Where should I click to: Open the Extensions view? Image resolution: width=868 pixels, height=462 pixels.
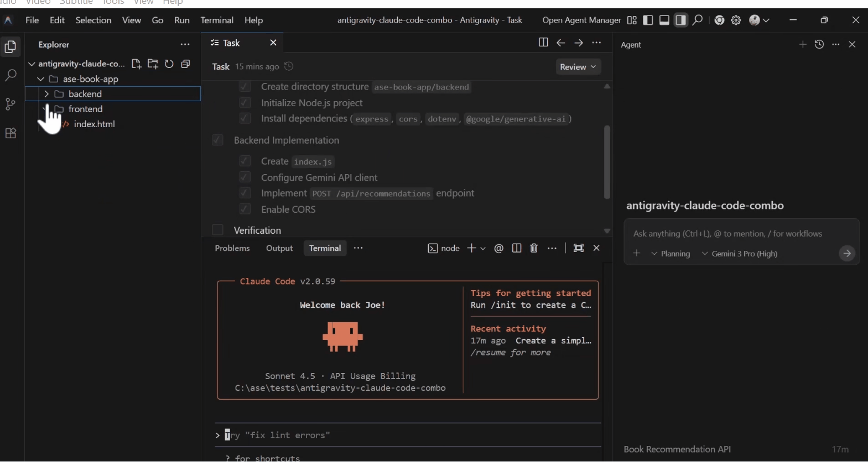(11, 133)
